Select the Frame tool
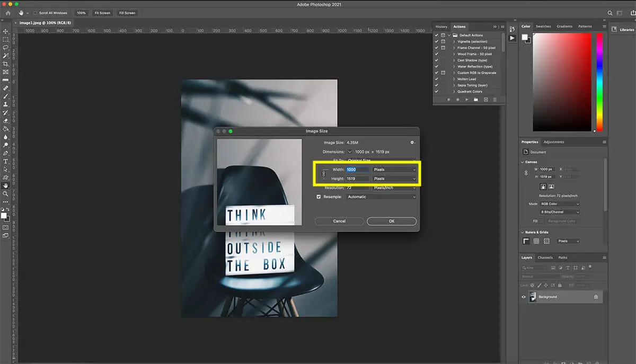 pos(6,72)
